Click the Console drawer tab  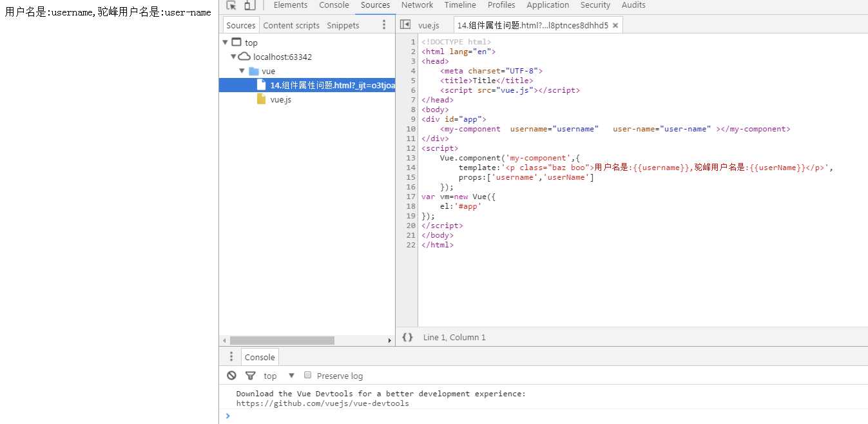click(260, 357)
